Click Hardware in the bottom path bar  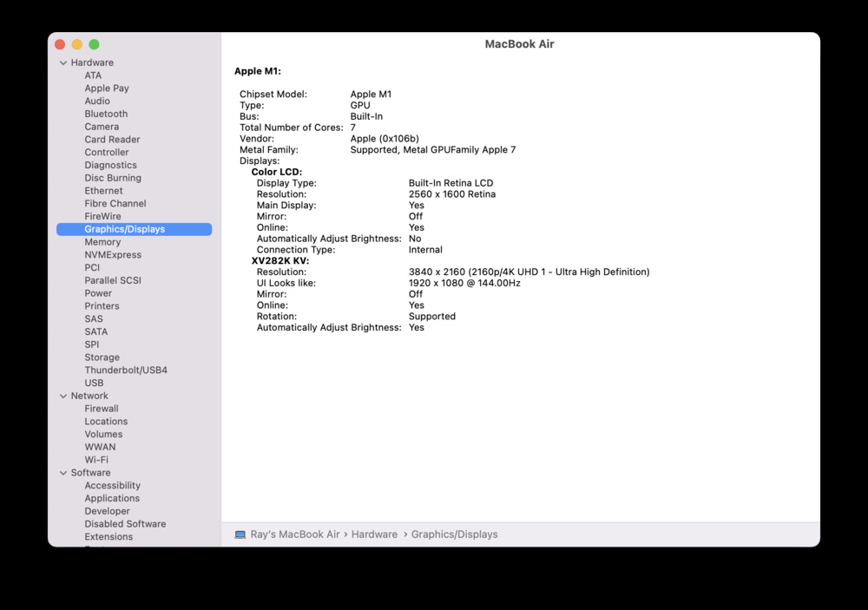[x=374, y=535]
